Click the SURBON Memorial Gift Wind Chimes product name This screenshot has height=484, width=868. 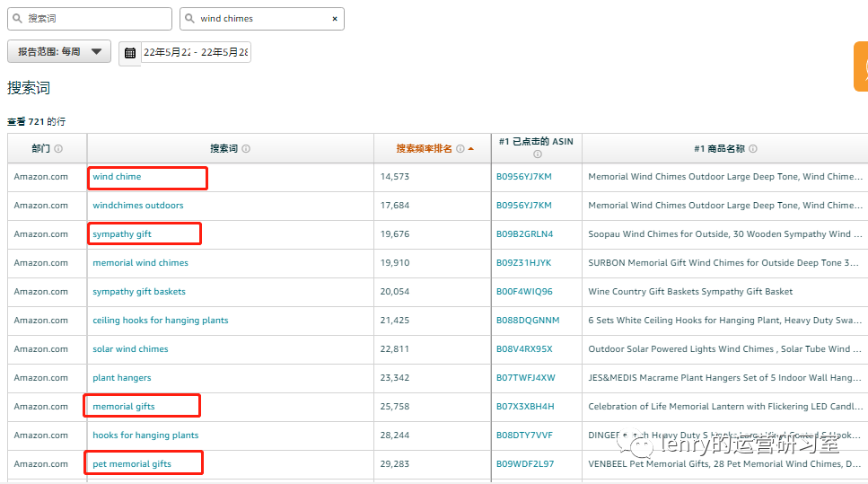tap(725, 263)
